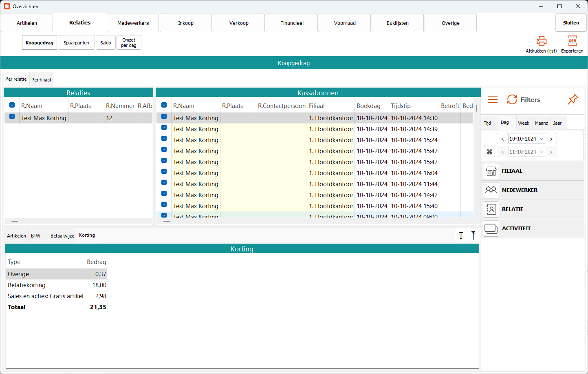The height and width of the screenshot is (374, 588).
Task: Click the Exporteren CSV icon
Action: pyautogui.click(x=572, y=41)
